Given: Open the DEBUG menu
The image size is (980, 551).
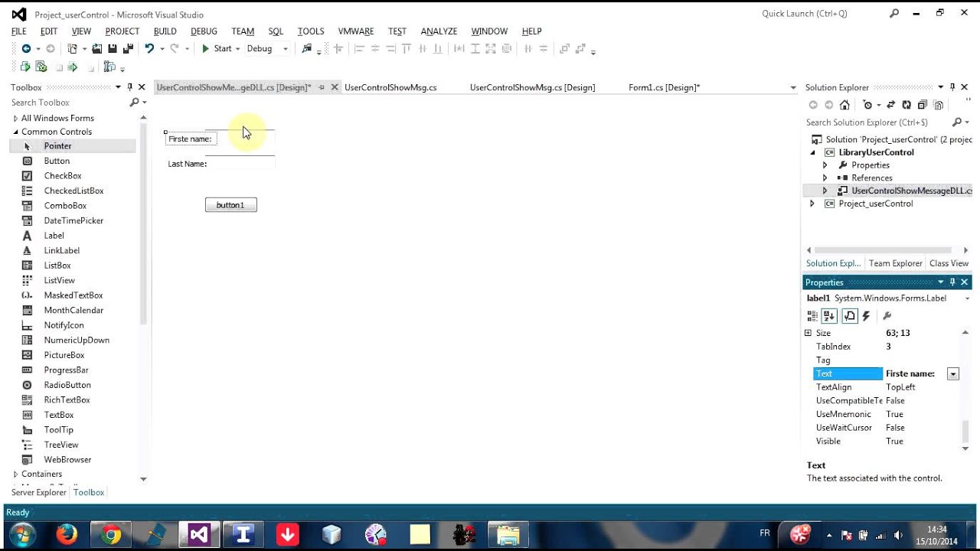Looking at the screenshot, I should (204, 31).
